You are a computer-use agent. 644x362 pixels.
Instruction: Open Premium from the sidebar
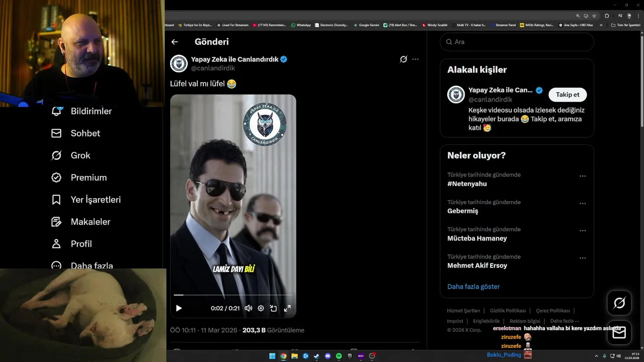(79, 177)
